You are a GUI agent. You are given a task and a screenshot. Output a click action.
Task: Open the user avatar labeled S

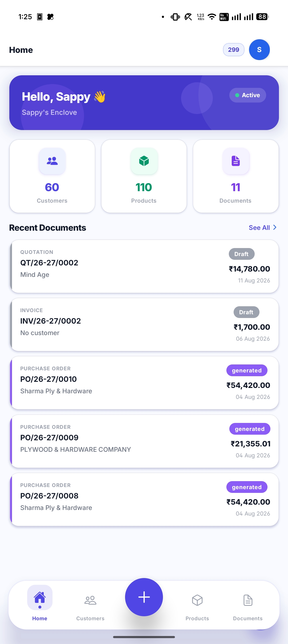coord(259,50)
